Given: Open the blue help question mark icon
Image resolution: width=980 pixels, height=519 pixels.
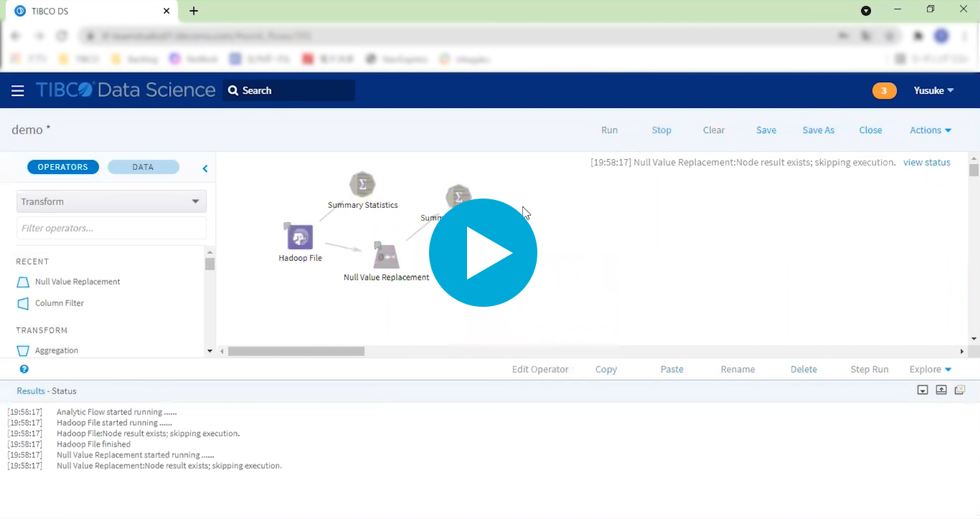Looking at the screenshot, I should coord(24,369).
